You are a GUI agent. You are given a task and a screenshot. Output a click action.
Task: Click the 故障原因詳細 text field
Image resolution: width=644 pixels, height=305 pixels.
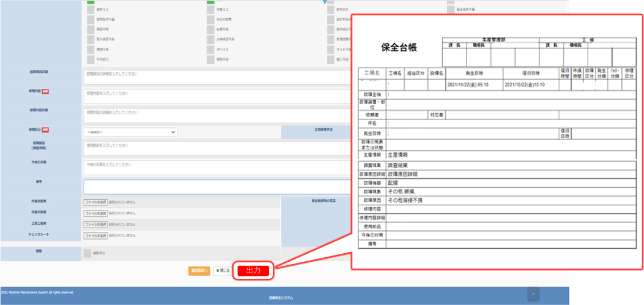tap(216, 77)
